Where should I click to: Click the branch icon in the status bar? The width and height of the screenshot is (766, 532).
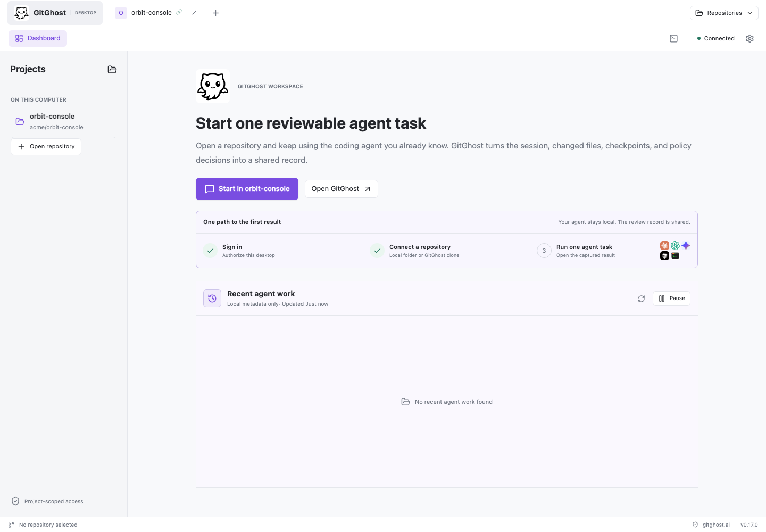coord(12,525)
